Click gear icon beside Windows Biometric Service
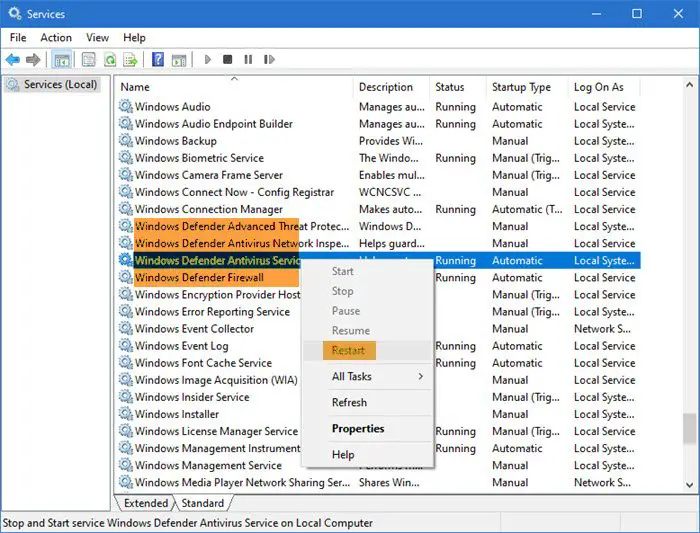The image size is (700, 533). coord(126,158)
